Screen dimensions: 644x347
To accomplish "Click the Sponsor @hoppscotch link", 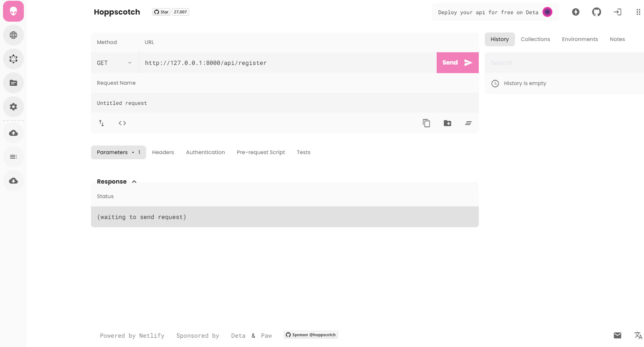I will coord(311,335).
